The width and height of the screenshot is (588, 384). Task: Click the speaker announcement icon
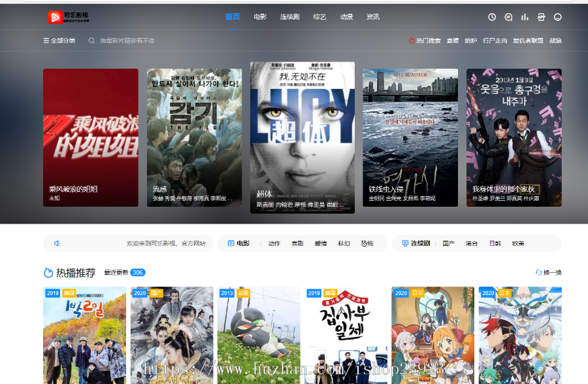[x=57, y=243]
